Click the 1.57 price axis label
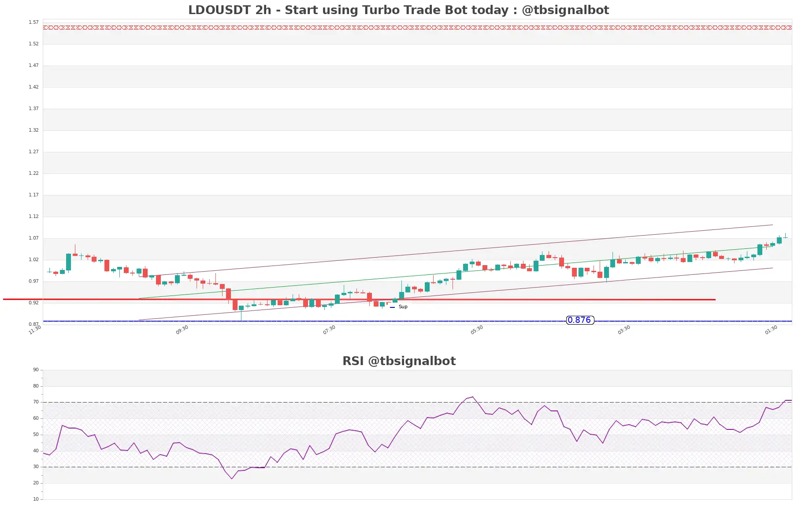 33,22
